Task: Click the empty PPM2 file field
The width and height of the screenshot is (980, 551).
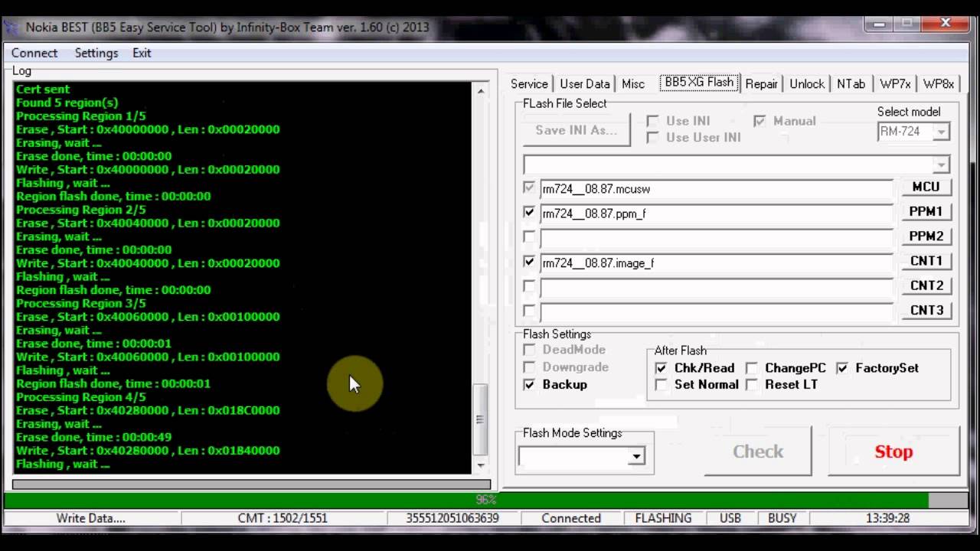Action: 717,238
